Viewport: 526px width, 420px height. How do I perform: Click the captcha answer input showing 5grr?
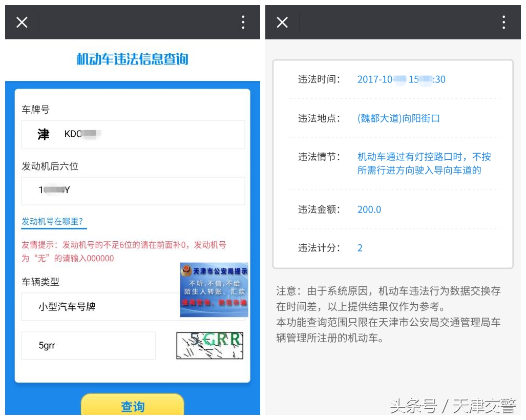point(88,346)
